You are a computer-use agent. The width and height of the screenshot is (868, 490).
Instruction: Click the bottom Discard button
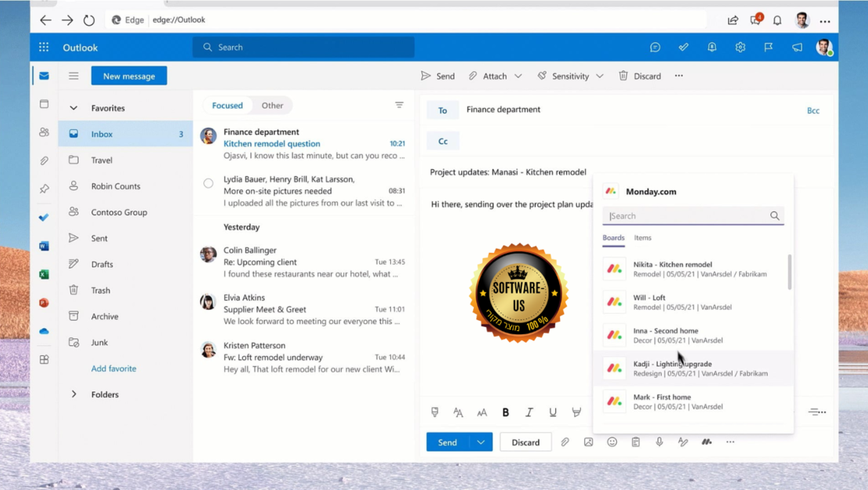525,441
